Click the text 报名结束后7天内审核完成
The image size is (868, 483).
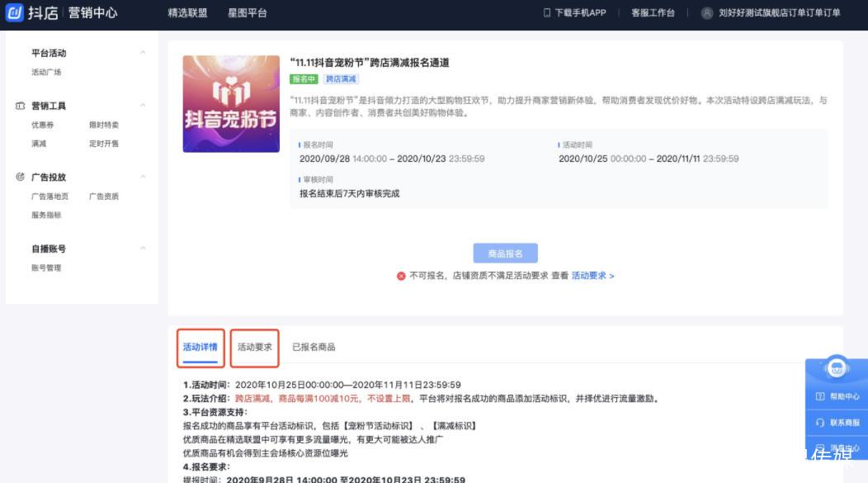349,193
